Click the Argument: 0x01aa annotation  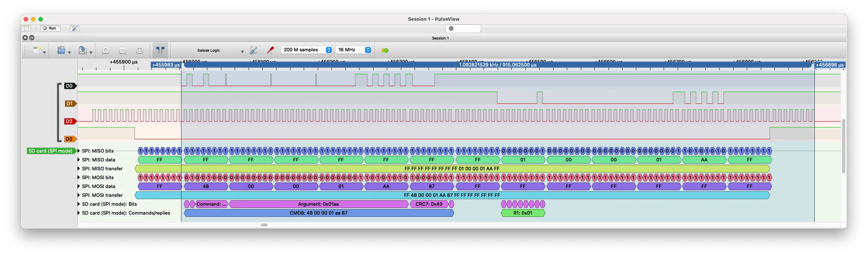319,204
